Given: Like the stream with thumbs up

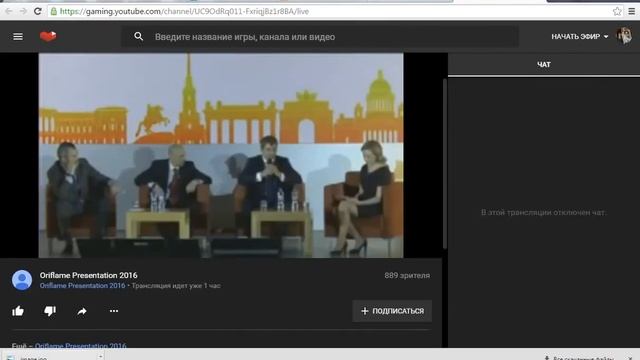Looking at the screenshot, I should [x=18, y=311].
